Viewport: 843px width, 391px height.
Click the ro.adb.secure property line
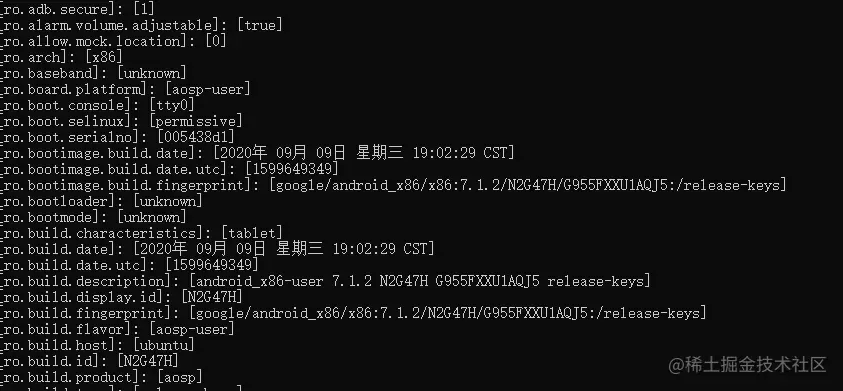pos(69,9)
